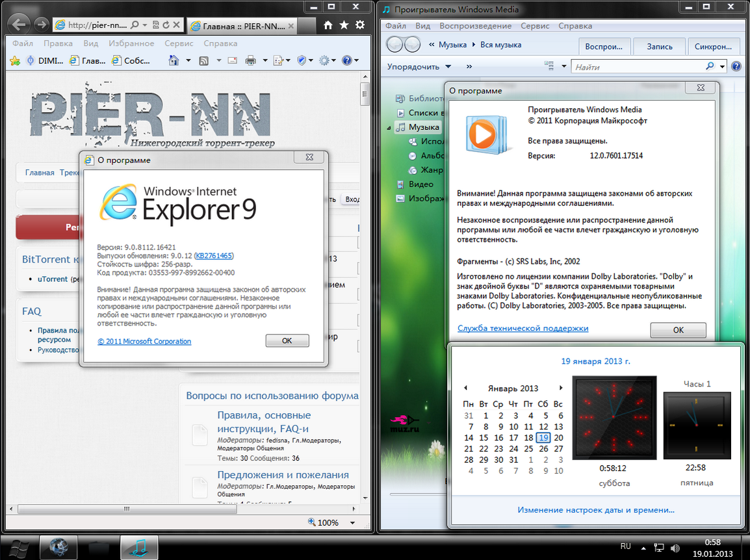Image resolution: width=750 pixels, height=560 pixels.
Task: Open the Справка menu in Media Player
Action: (x=575, y=26)
